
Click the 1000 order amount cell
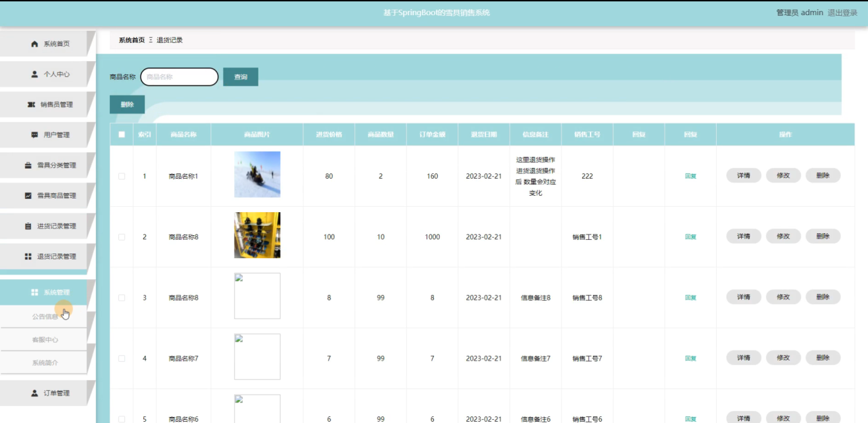point(432,237)
